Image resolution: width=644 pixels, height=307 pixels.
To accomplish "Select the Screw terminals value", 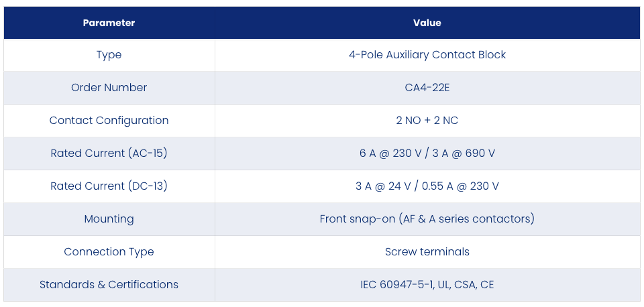I will pos(427,251).
